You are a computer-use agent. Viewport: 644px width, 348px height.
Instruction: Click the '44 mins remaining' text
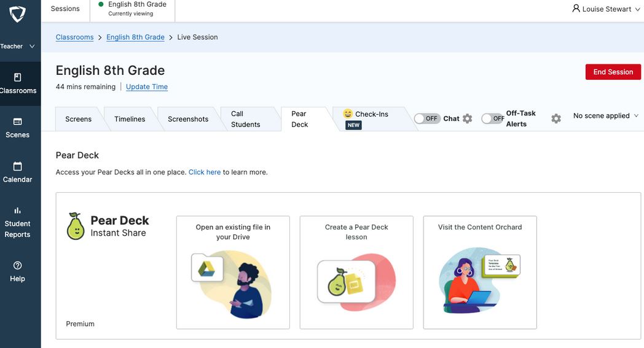pyautogui.click(x=85, y=87)
